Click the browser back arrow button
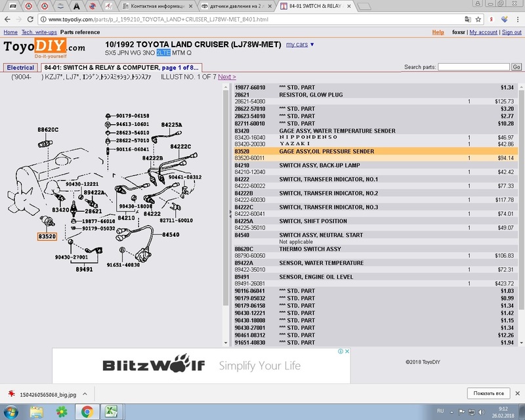This screenshot has width=525, height=420. tap(8, 20)
